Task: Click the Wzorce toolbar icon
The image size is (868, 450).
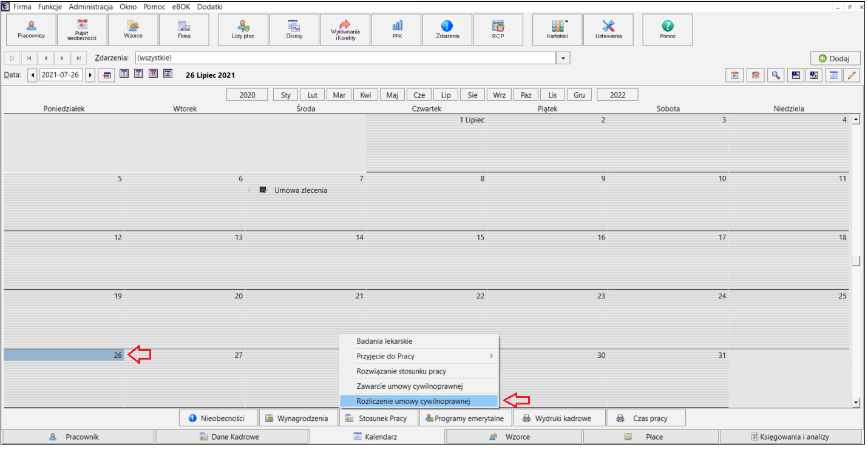Action: coord(133,30)
